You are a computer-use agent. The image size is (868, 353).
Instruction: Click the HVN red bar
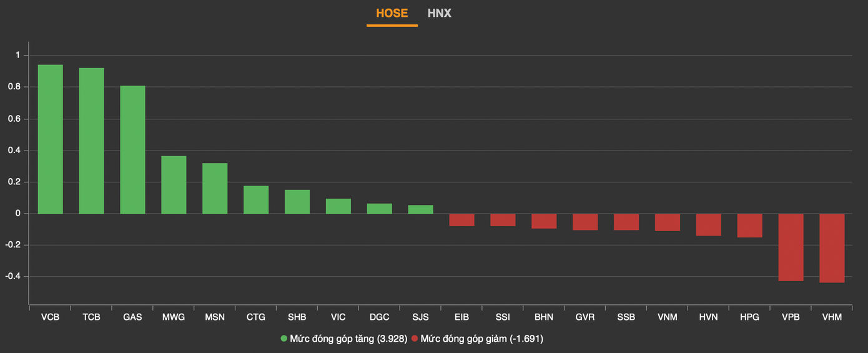click(x=709, y=225)
